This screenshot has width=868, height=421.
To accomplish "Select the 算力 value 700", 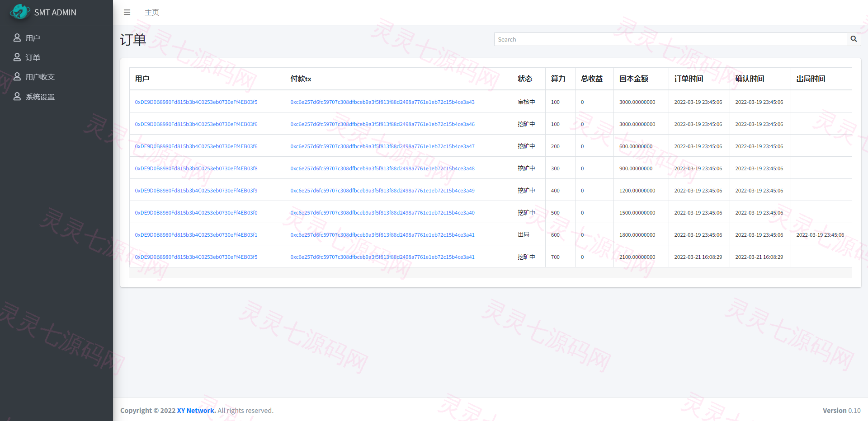I will (x=555, y=257).
